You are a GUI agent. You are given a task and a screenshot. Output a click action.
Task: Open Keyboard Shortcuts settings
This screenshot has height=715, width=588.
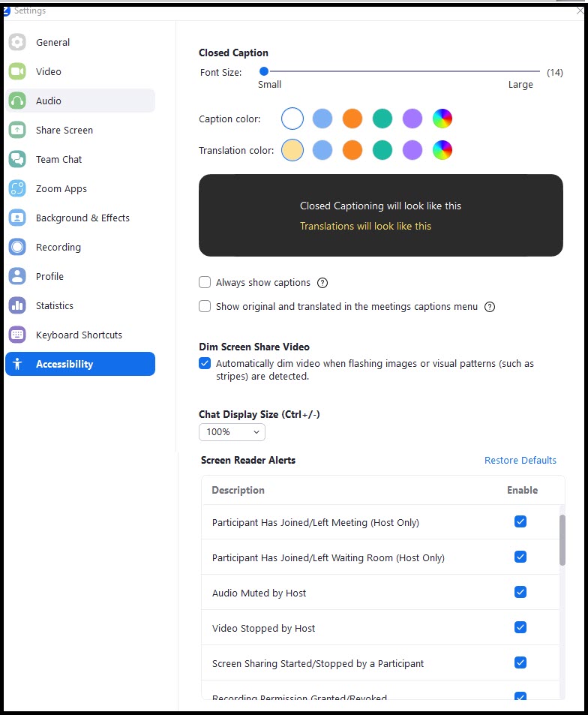point(80,335)
